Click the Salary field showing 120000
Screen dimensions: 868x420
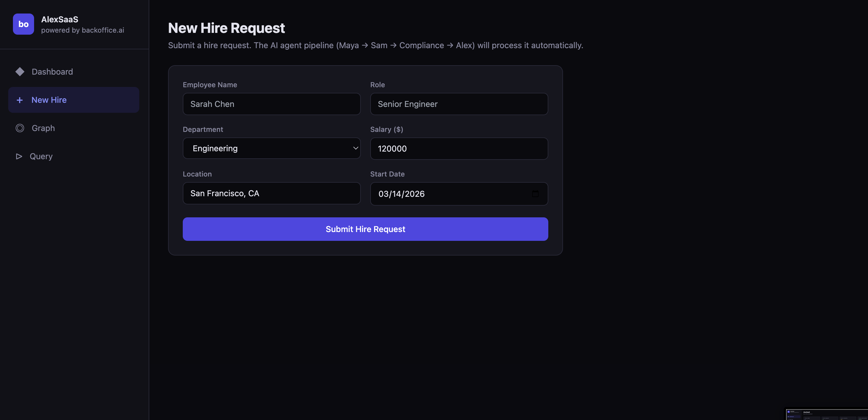pyautogui.click(x=459, y=149)
